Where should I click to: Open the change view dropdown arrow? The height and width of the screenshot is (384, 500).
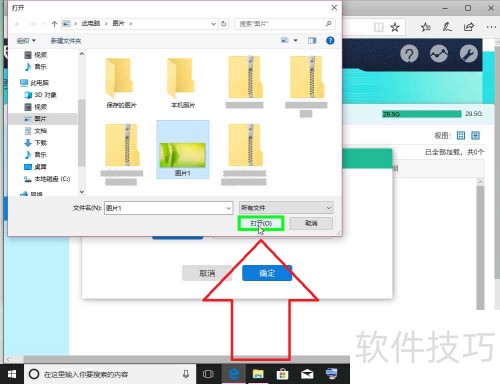[295, 40]
